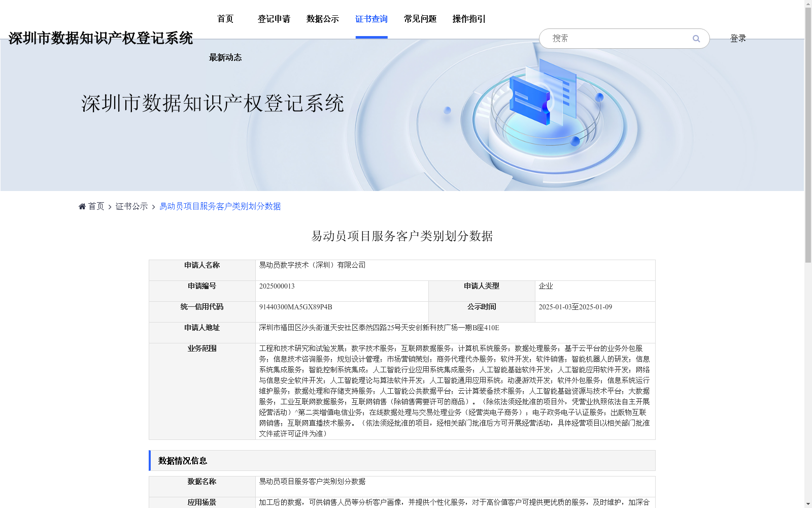The width and height of the screenshot is (812, 508).
Task: Go to 数据公示 menu item
Action: [x=323, y=19]
